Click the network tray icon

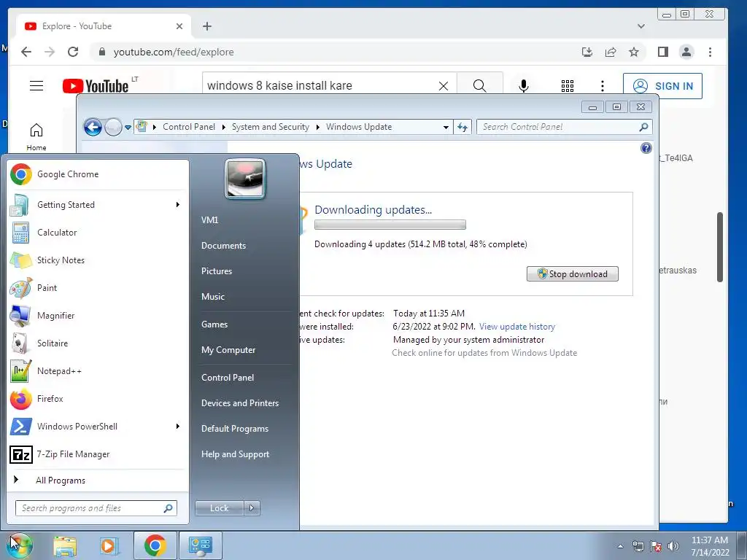(638, 546)
